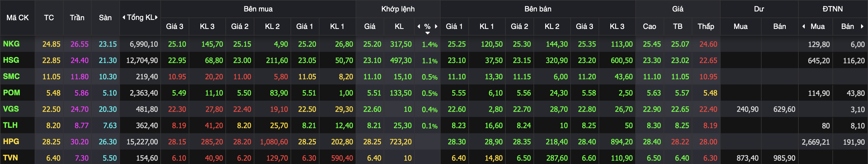Click the left arrow beside % header

[419, 26]
